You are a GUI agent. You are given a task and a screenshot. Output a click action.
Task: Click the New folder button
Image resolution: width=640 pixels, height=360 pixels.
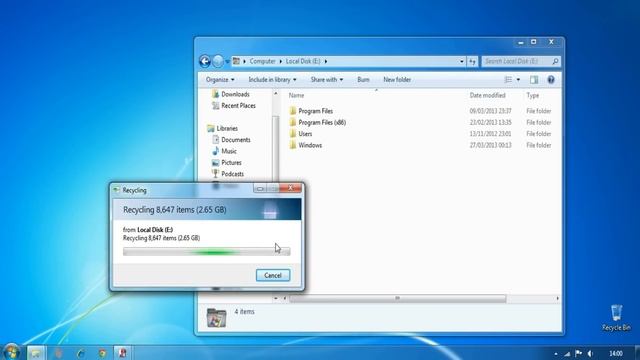[397, 80]
